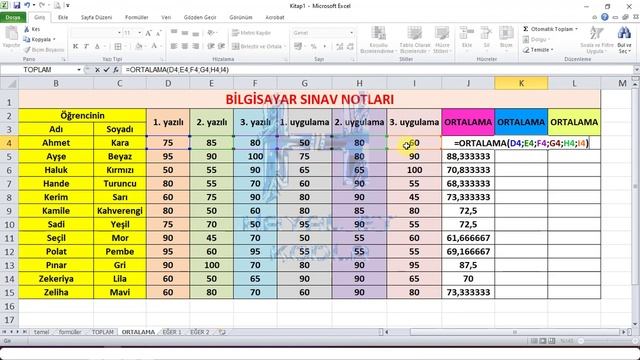Click Tablo Olarak Biçimlendir icon
640x360 pixels.
[415, 40]
